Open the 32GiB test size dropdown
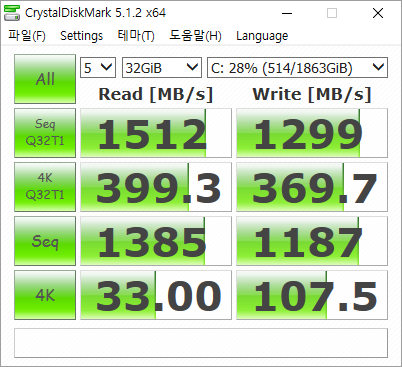Viewport: 402px width, 367px height. point(162,68)
